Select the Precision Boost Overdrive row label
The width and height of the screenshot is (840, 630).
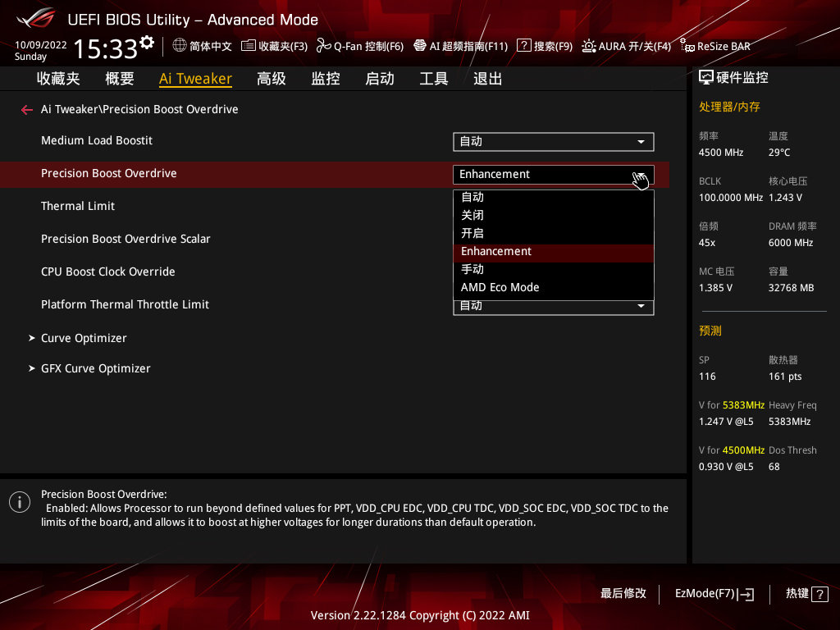click(x=109, y=174)
